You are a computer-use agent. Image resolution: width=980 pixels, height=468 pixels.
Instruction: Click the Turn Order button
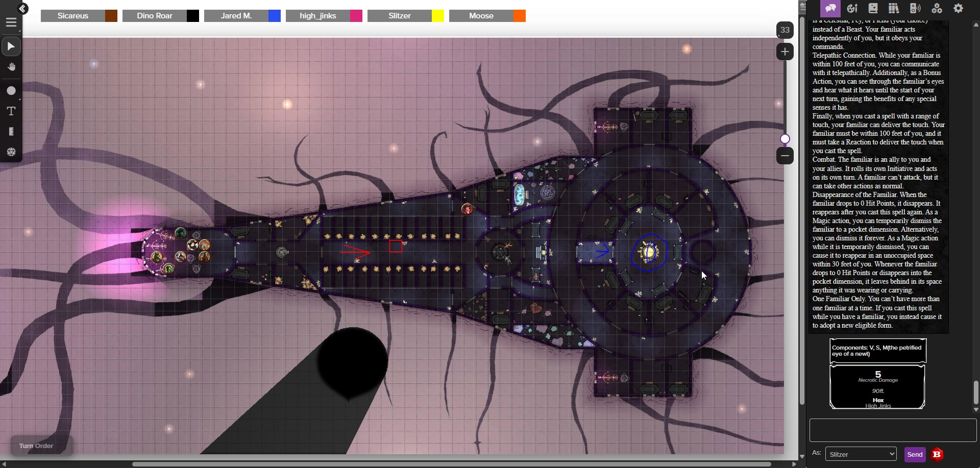pyautogui.click(x=36, y=446)
